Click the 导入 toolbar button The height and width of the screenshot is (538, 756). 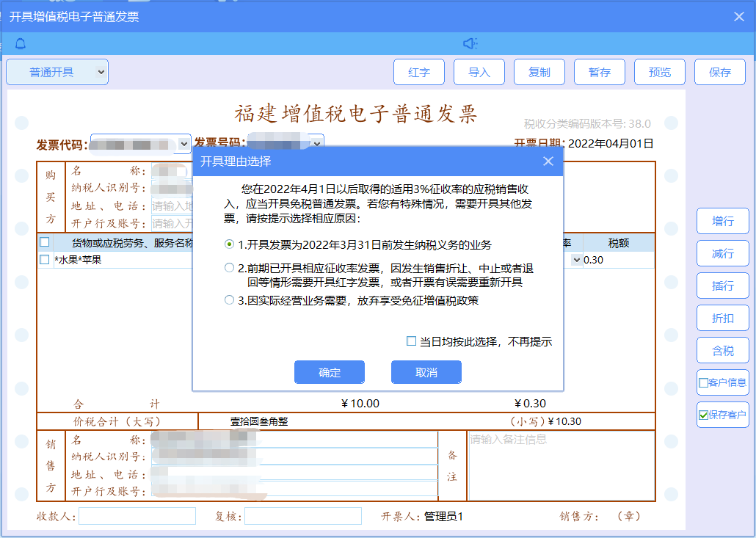click(x=479, y=72)
